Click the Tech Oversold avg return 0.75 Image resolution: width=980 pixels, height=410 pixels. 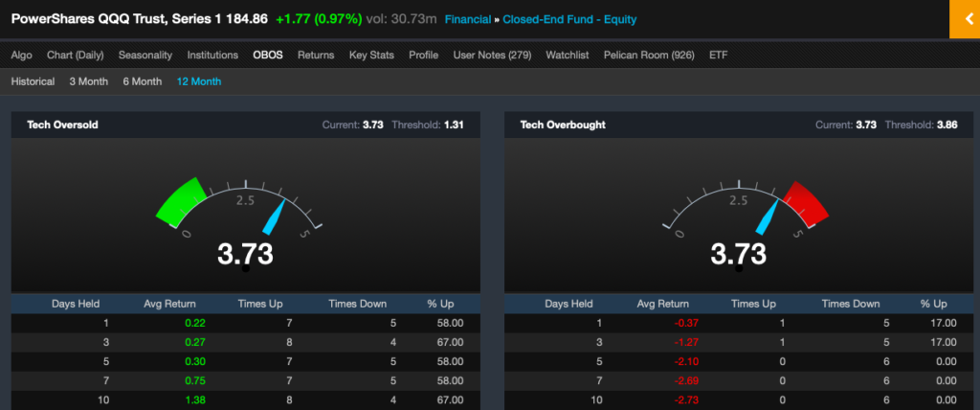point(195,380)
